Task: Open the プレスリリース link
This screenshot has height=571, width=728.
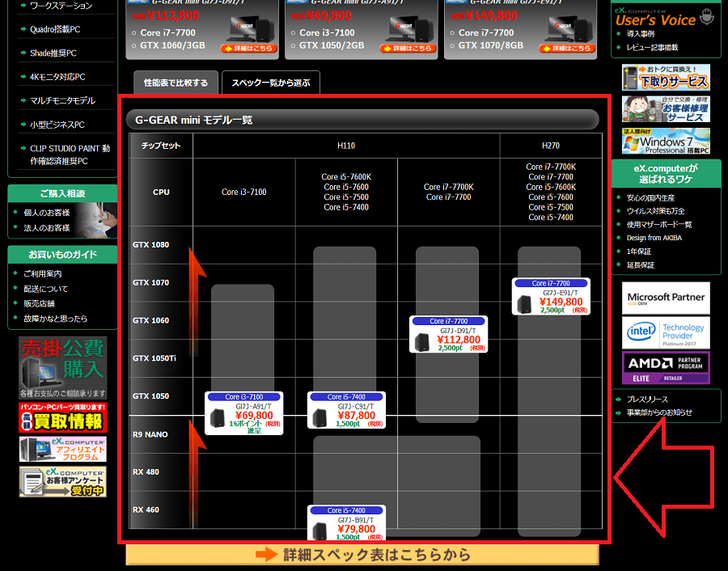Action: coord(647,400)
